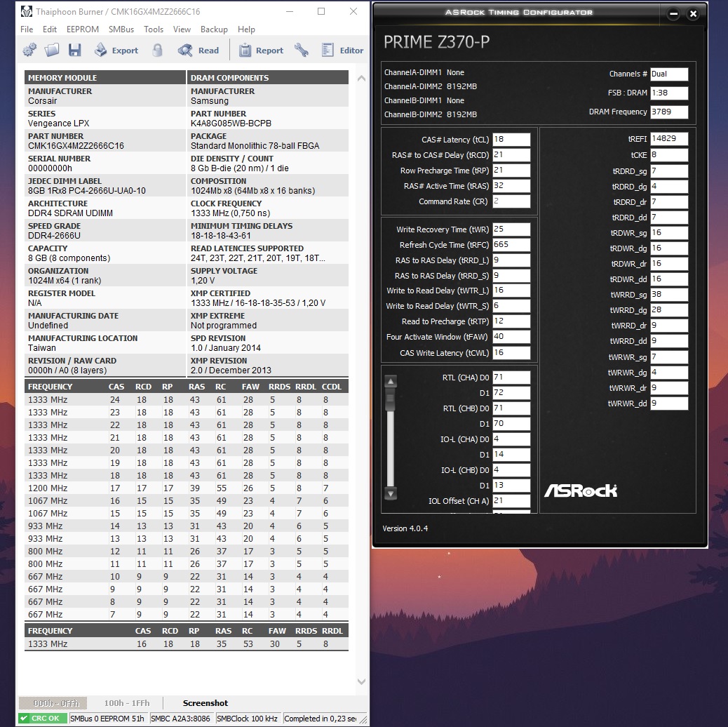Click the padlock write-protection icon
This screenshot has height=727, width=728.
tap(157, 50)
